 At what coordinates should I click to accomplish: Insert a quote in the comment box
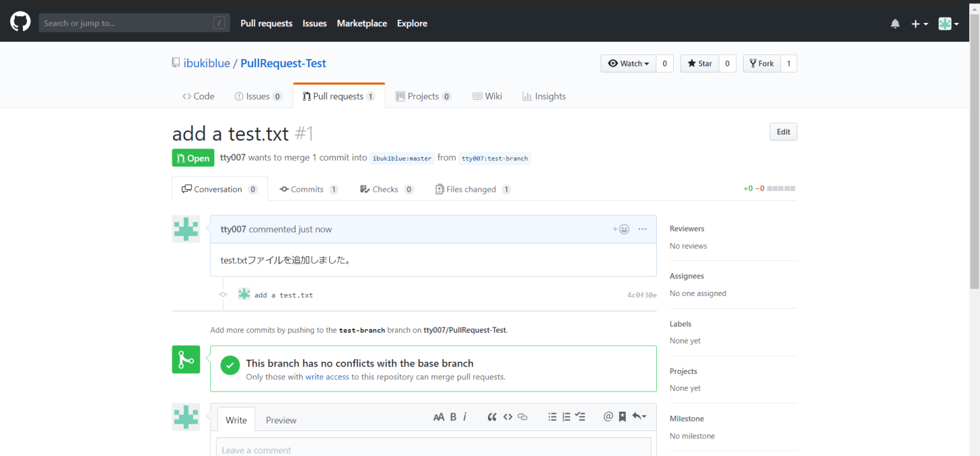click(492, 416)
